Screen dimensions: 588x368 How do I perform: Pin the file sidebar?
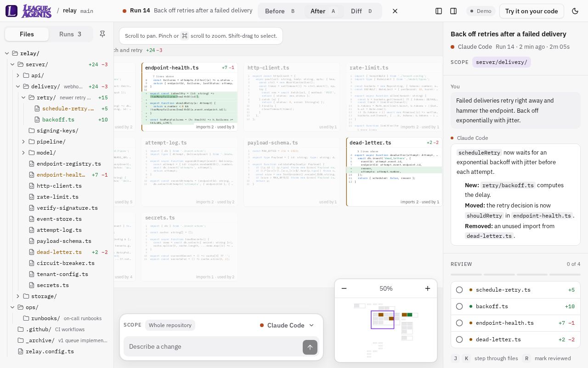102,34
